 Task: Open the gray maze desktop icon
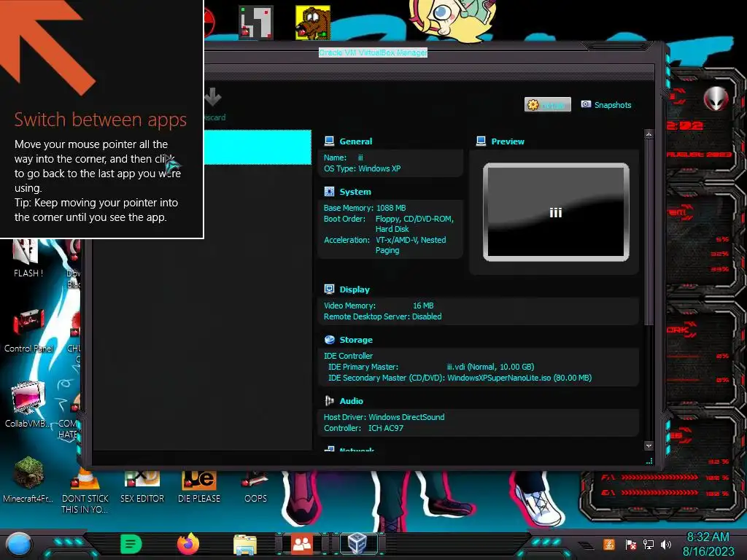256,23
